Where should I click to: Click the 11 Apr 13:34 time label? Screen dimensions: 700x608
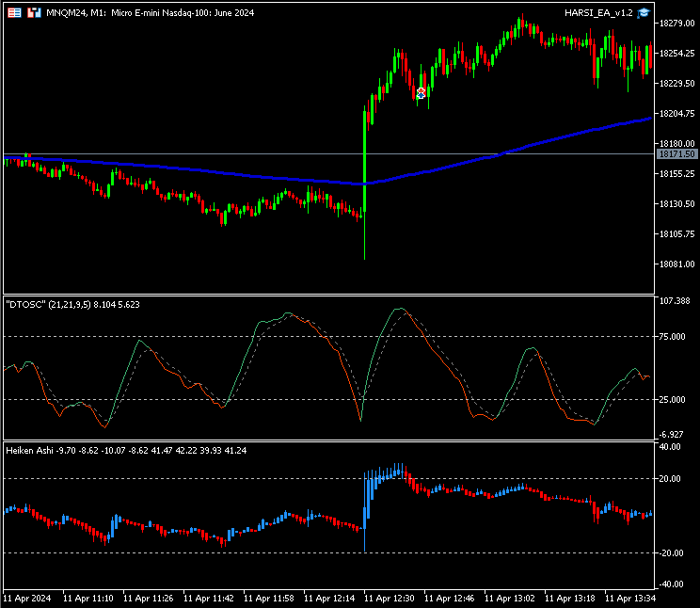point(630,599)
